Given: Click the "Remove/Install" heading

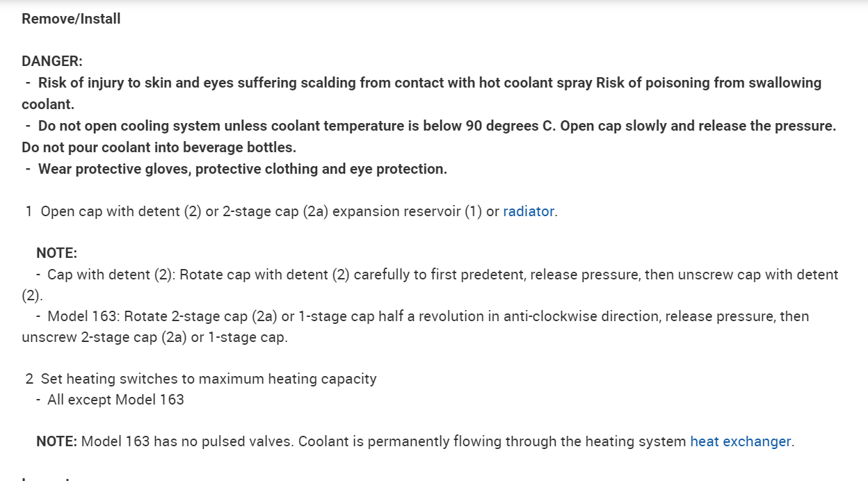Looking at the screenshot, I should tap(71, 19).
